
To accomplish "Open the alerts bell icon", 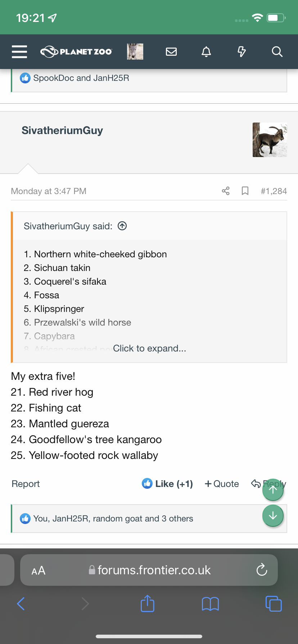I will pos(206,52).
